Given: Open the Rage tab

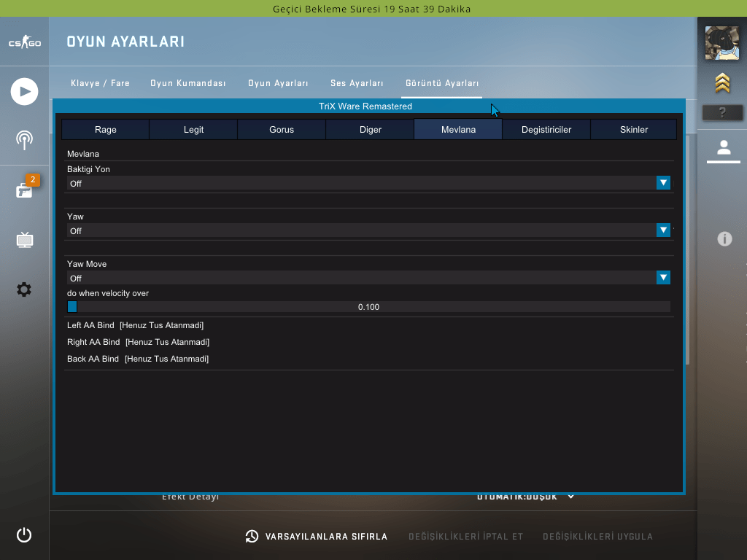Looking at the screenshot, I should [x=105, y=130].
